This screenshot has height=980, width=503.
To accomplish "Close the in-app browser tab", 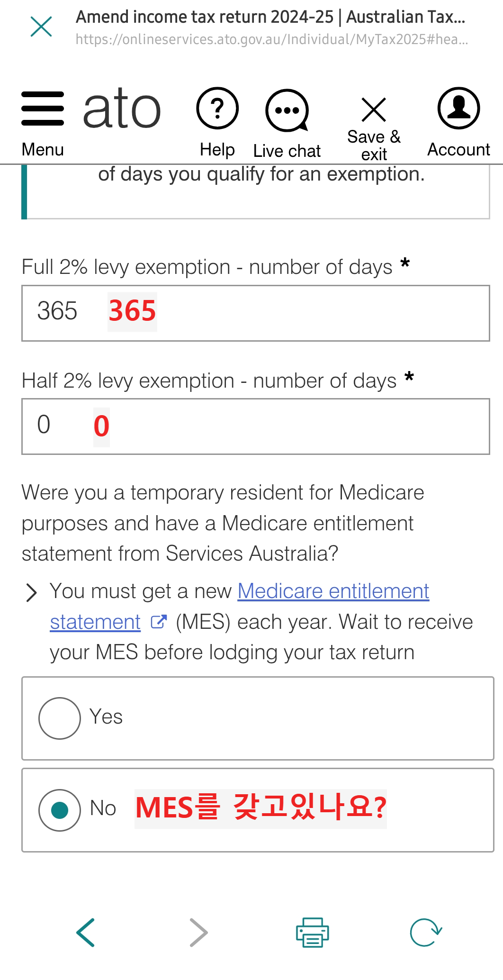I will tap(41, 27).
